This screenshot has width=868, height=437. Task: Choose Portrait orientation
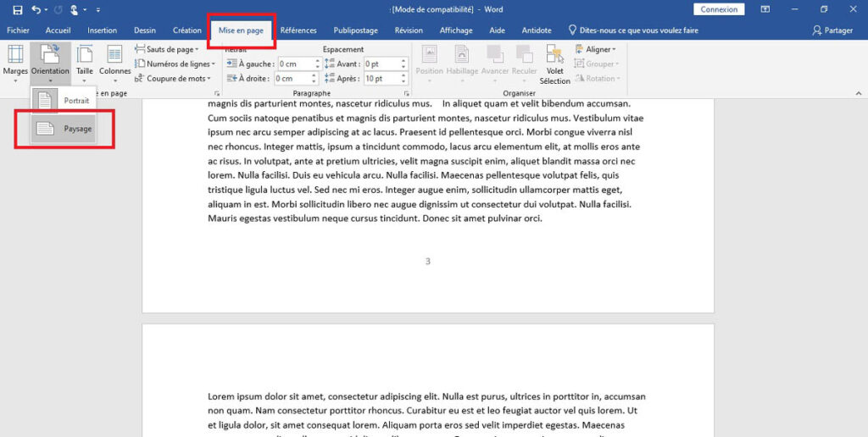click(64, 101)
